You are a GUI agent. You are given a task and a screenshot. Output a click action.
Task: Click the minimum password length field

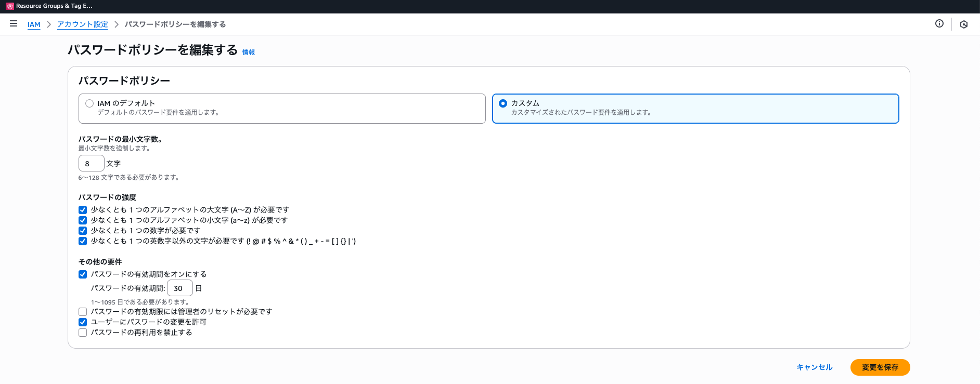click(91, 164)
